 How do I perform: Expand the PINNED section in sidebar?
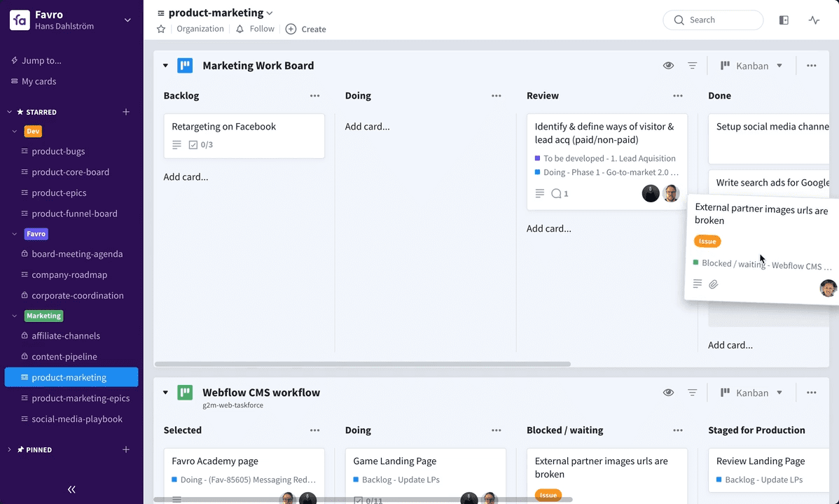9,449
